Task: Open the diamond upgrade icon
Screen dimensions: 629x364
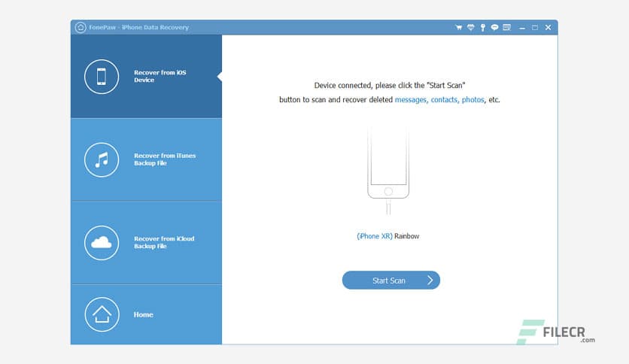Action: pyautogui.click(x=470, y=27)
